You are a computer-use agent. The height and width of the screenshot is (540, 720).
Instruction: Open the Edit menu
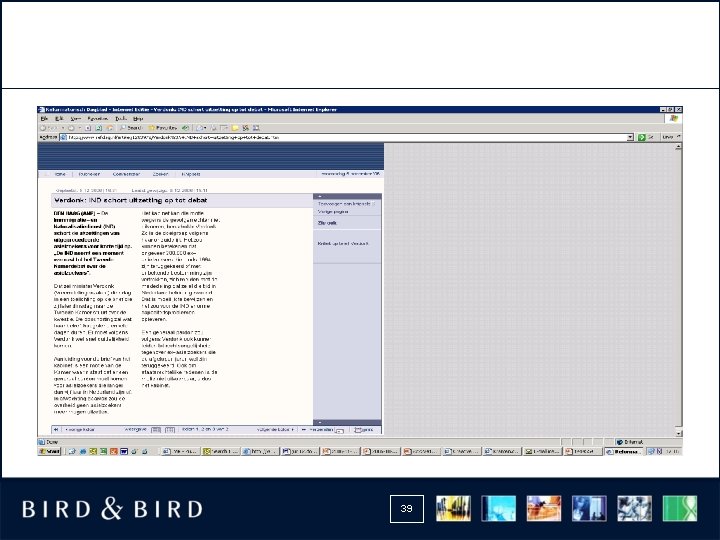coord(59,118)
